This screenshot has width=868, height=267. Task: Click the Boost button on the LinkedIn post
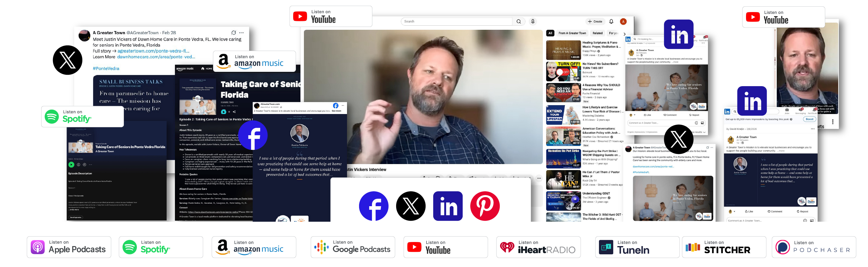pyautogui.click(x=809, y=119)
